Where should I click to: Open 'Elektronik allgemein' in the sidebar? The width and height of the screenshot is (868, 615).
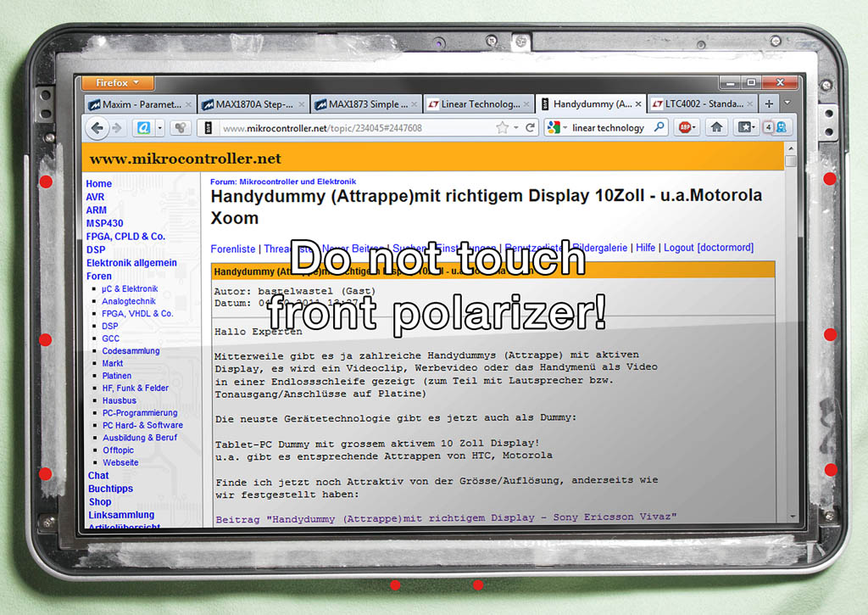click(131, 263)
